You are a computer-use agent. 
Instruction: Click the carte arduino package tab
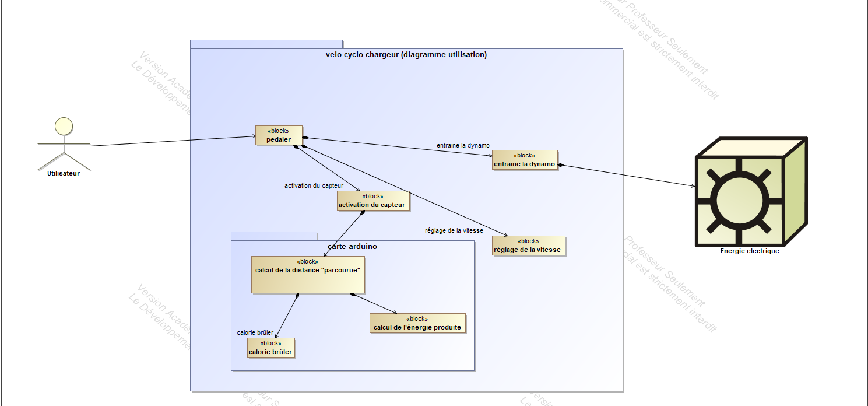[x=274, y=236]
